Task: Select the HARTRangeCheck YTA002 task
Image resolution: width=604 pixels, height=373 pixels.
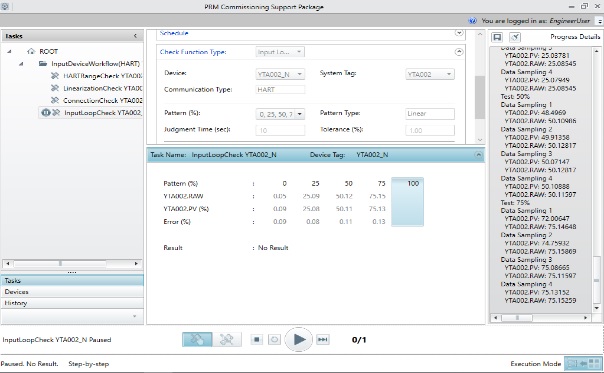Action: tap(102, 76)
